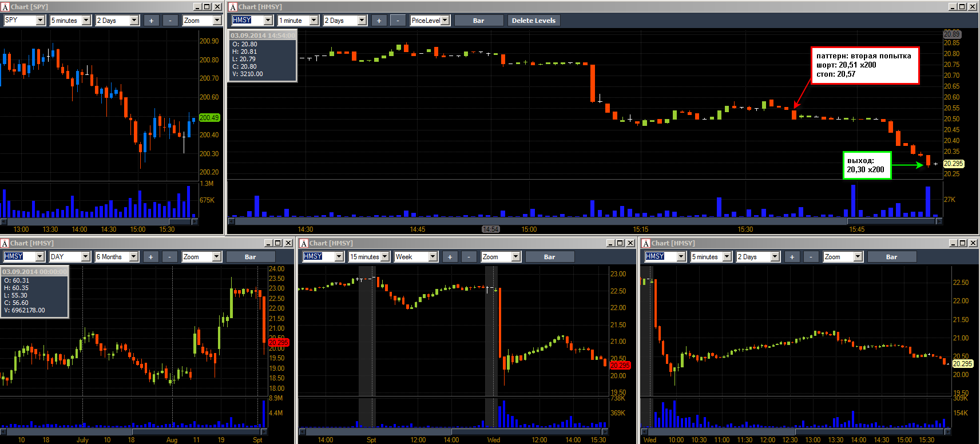Click scrollbar thumb under HMSY 1 minute chart
Screen dimensions: 980x444
891,220
